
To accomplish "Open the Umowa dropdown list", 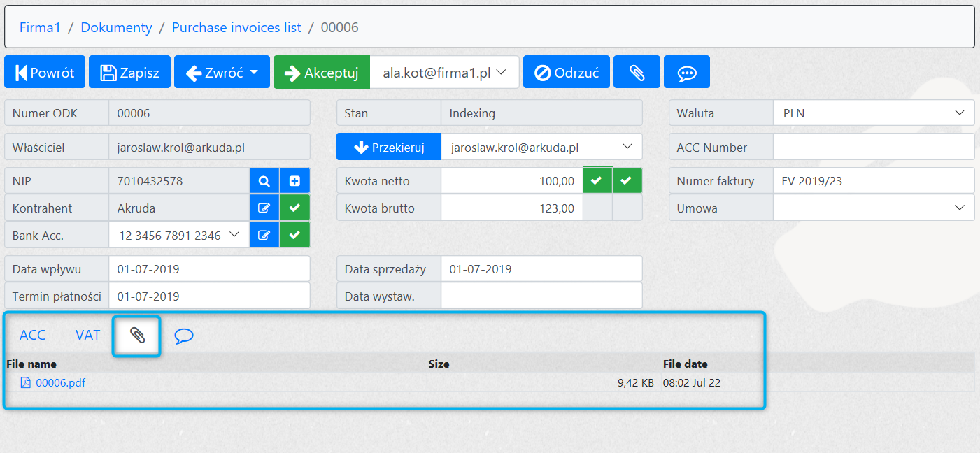I will pos(874,208).
